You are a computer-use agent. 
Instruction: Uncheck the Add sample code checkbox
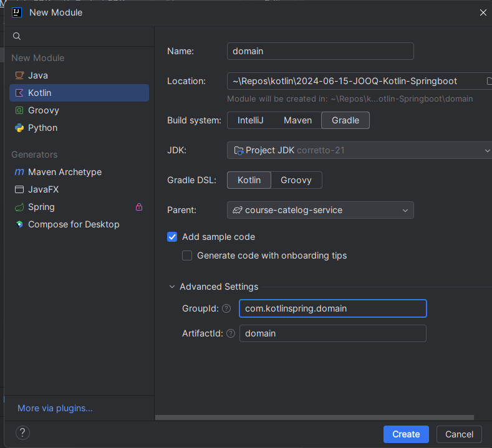point(172,237)
